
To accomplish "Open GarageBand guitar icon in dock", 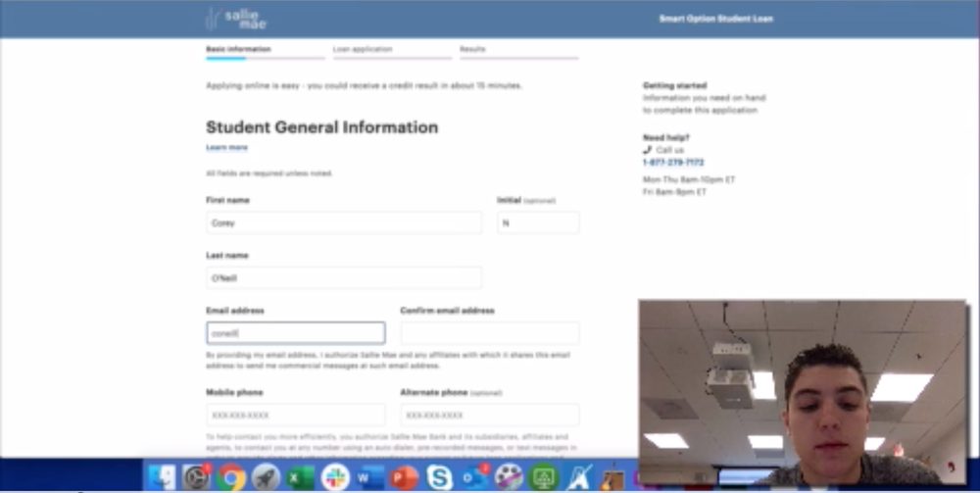I will point(613,478).
